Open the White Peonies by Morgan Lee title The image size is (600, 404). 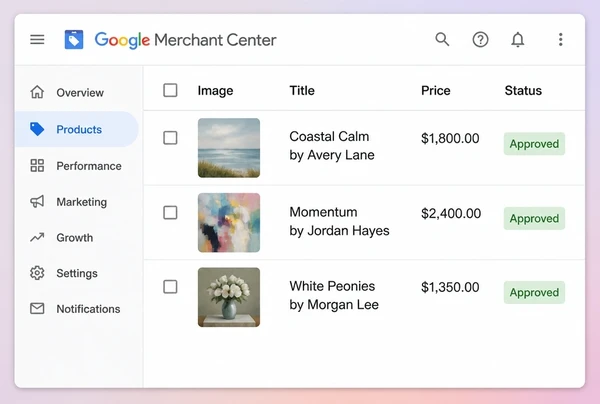(x=334, y=295)
